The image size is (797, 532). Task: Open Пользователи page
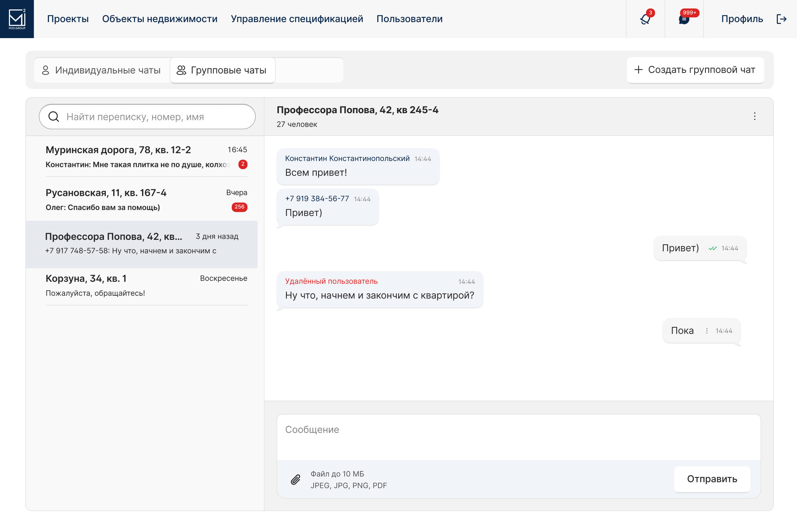(410, 19)
